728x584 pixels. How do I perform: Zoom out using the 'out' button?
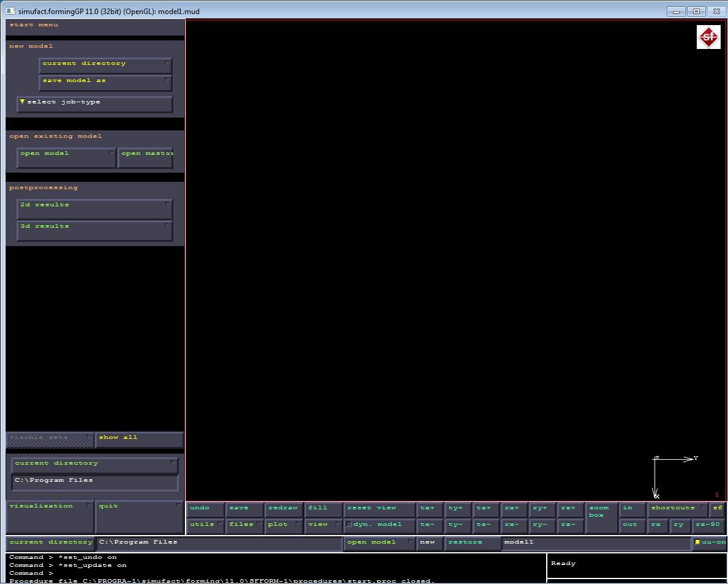[630, 525]
